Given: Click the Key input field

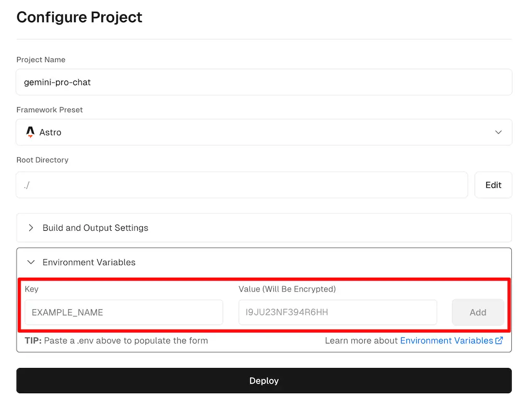Looking at the screenshot, I should click(x=124, y=312).
